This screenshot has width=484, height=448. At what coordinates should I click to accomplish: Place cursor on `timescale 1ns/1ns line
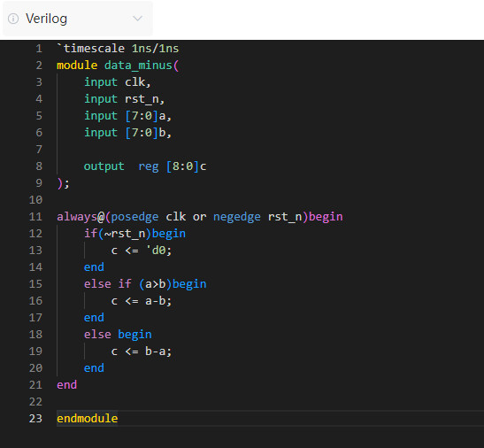pyautogui.click(x=118, y=49)
